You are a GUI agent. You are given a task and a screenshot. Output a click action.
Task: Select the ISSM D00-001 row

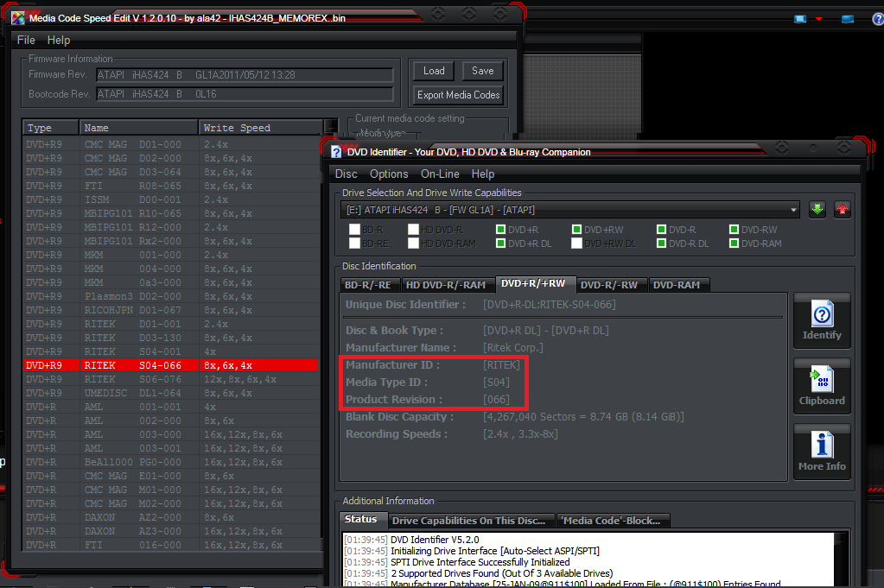(171, 200)
